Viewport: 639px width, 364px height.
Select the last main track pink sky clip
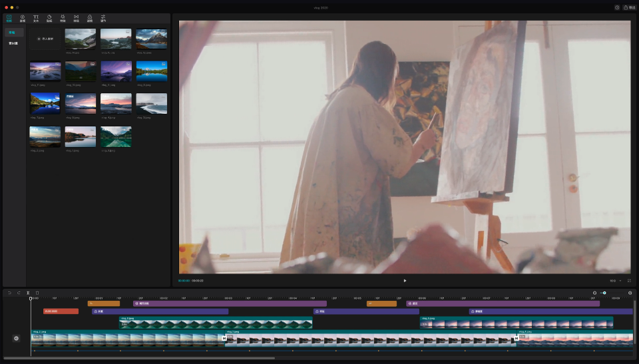[574, 338]
